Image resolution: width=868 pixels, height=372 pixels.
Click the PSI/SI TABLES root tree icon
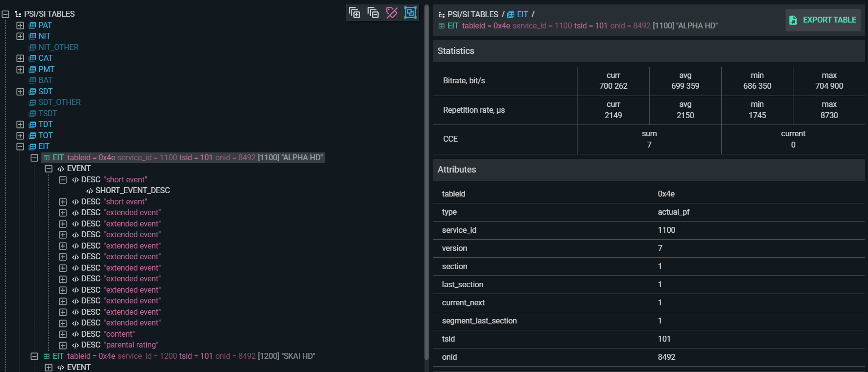click(18, 14)
